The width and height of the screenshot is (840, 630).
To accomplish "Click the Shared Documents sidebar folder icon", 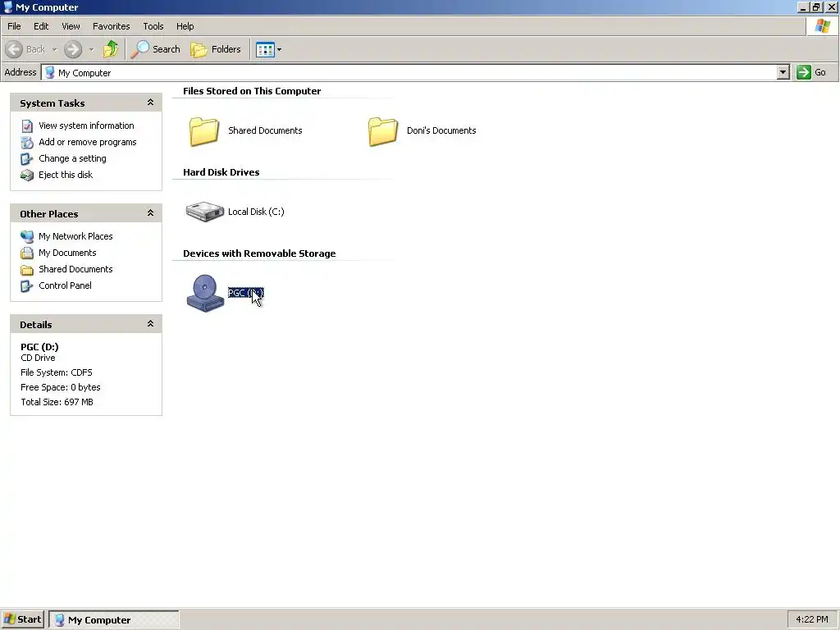I will [27, 269].
